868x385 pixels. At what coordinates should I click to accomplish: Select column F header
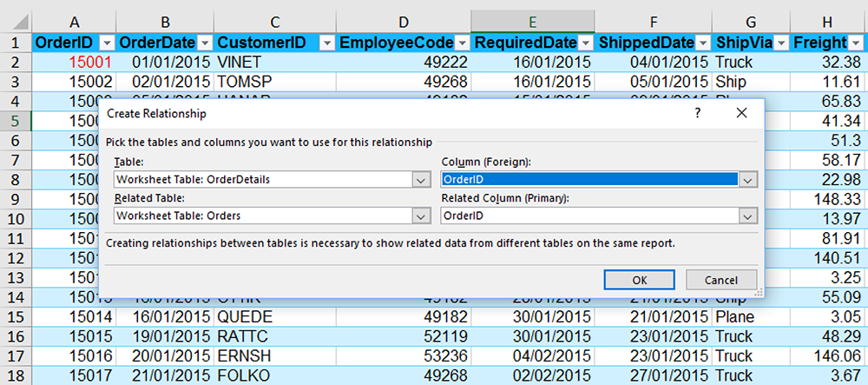point(654,22)
